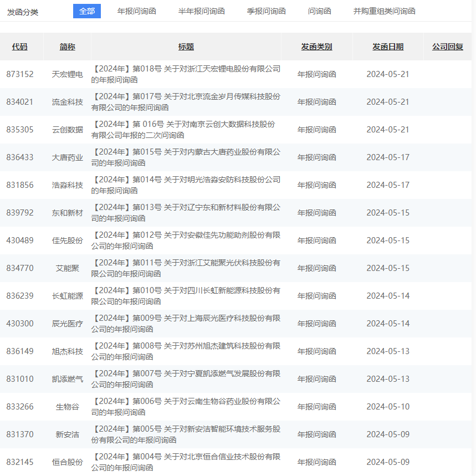Viewport: 476px width, 476px height.
Task: Open 第008号 苏州旭杰建筑 inquiry title
Action: point(186,351)
